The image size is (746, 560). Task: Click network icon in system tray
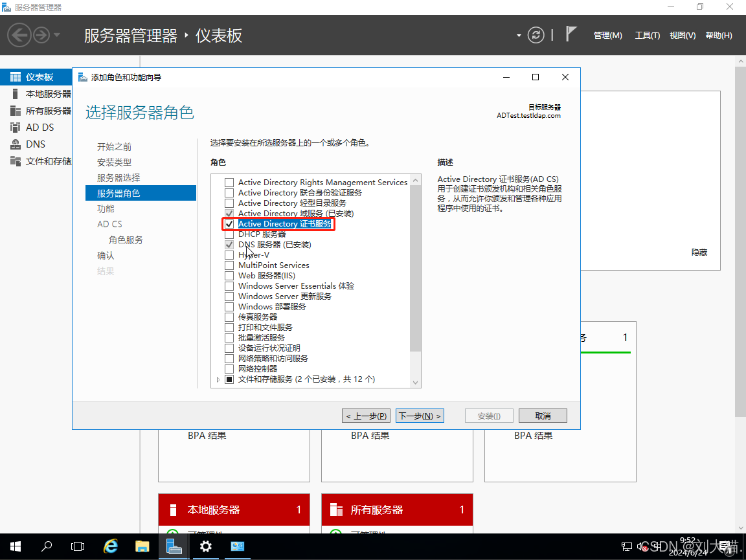click(x=627, y=546)
